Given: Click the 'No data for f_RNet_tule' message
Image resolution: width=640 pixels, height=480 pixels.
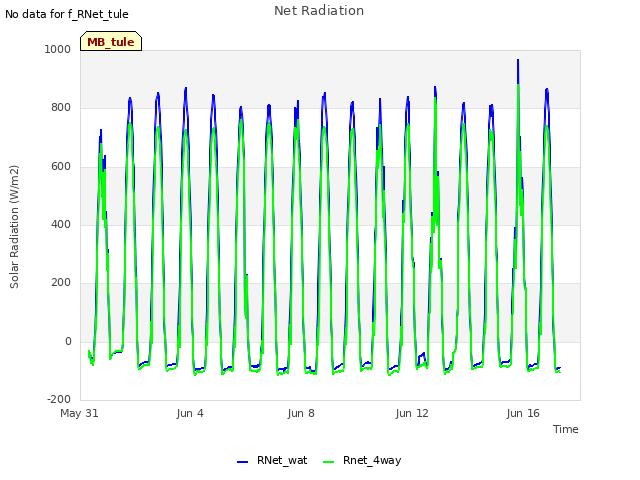Looking at the screenshot, I should (x=67, y=14).
